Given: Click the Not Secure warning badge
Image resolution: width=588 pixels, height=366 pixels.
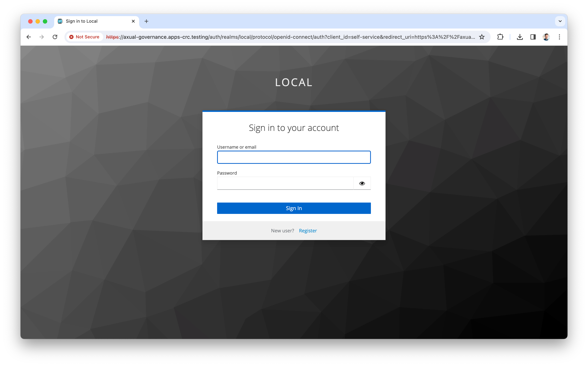Looking at the screenshot, I should (x=84, y=37).
